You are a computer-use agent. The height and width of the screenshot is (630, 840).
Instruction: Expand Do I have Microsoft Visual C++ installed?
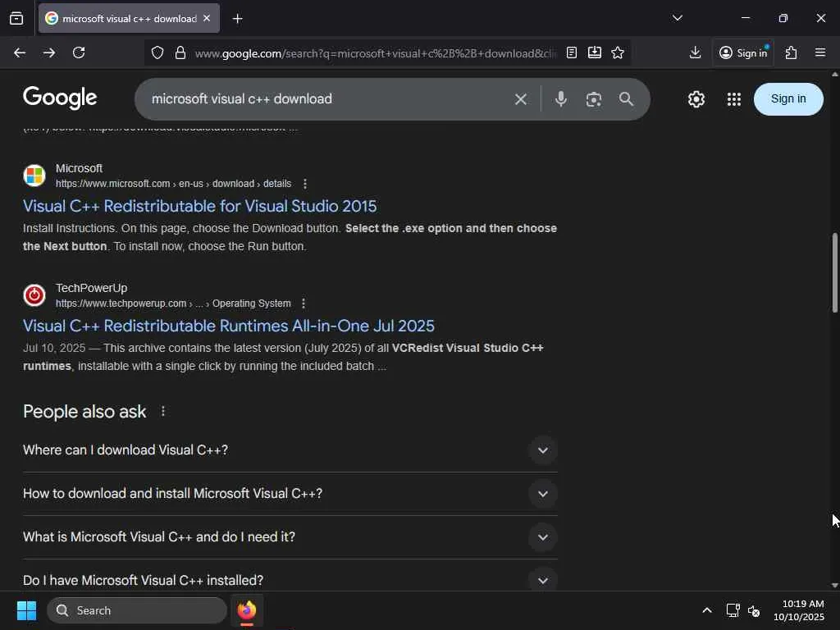click(x=290, y=580)
